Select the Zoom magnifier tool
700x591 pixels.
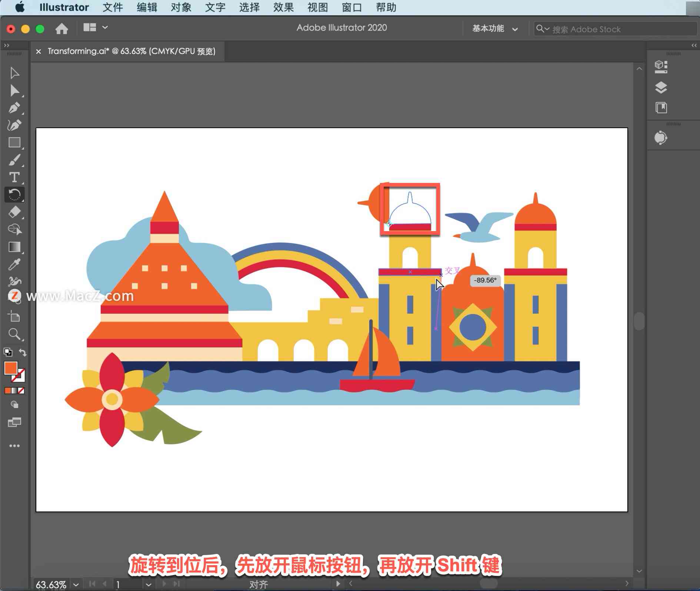[14, 334]
